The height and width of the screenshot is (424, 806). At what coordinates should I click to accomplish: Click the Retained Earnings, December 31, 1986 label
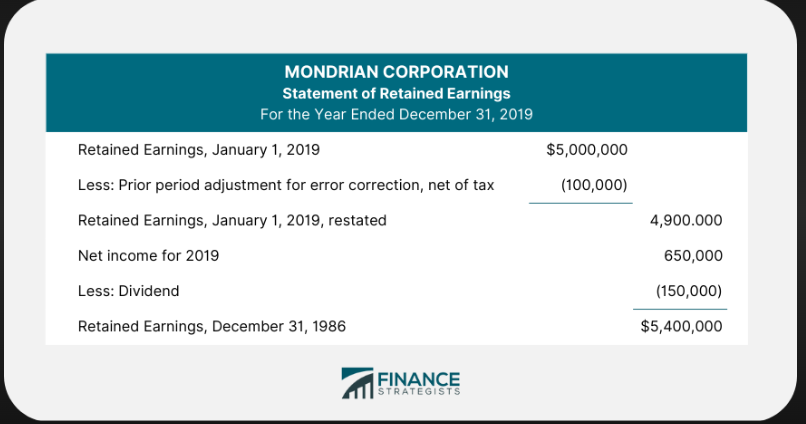tap(212, 325)
